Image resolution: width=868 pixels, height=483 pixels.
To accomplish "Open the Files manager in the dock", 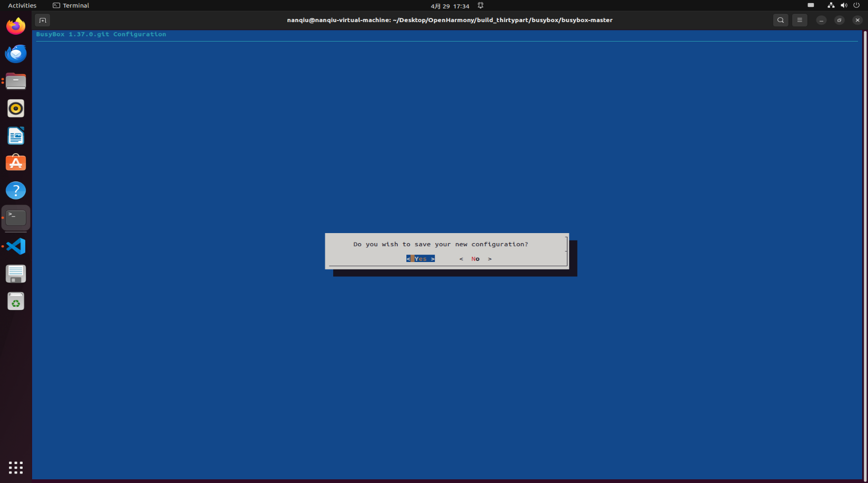I will pos(16,81).
